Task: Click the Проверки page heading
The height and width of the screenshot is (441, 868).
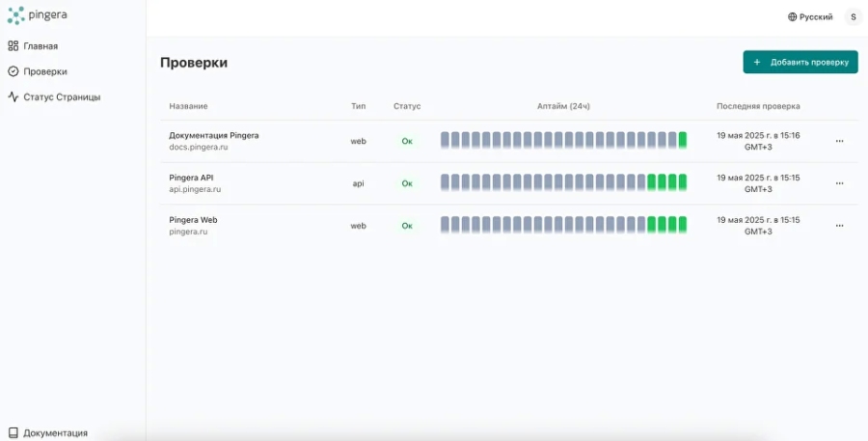Action: pos(194,63)
